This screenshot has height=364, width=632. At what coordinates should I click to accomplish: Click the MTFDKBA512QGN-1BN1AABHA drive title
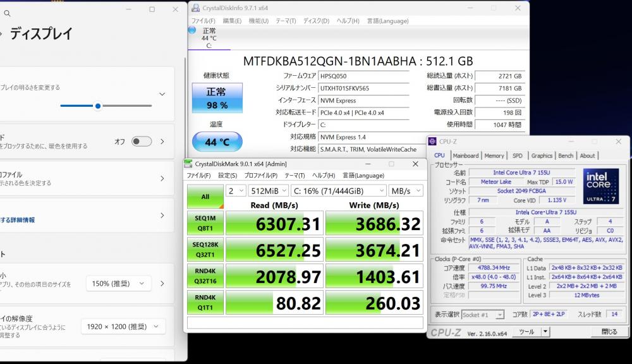pyautogui.click(x=358, y=61)
